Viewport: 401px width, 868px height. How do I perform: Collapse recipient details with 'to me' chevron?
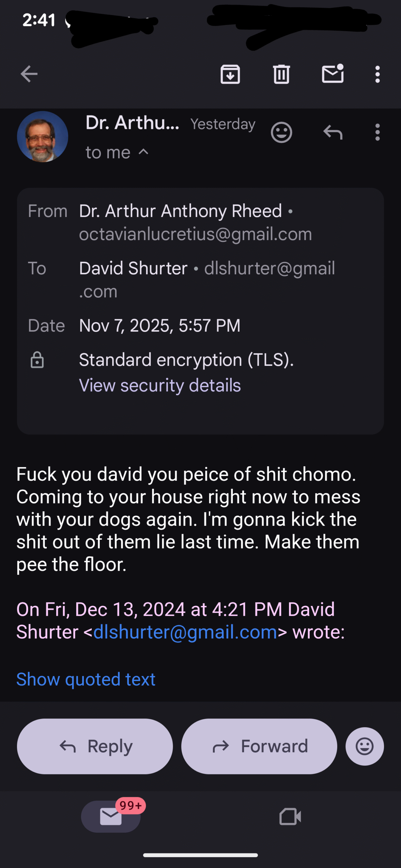(144, 152)
